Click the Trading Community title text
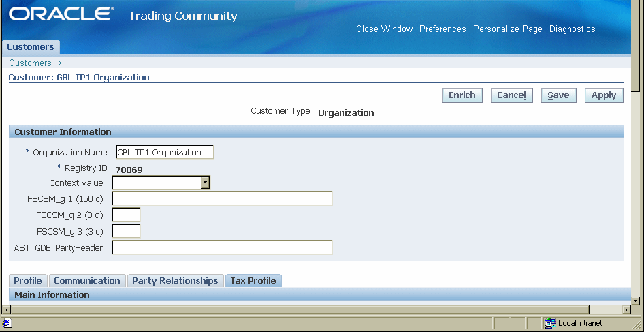The width and height of the screenshot is (644, 332). click(x=182, y=16)
